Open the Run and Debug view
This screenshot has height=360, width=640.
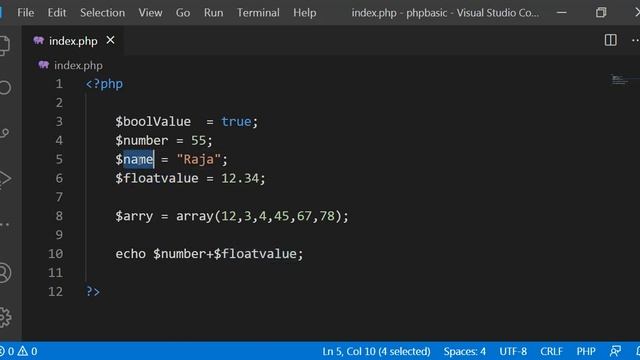(x=4, y=178)
